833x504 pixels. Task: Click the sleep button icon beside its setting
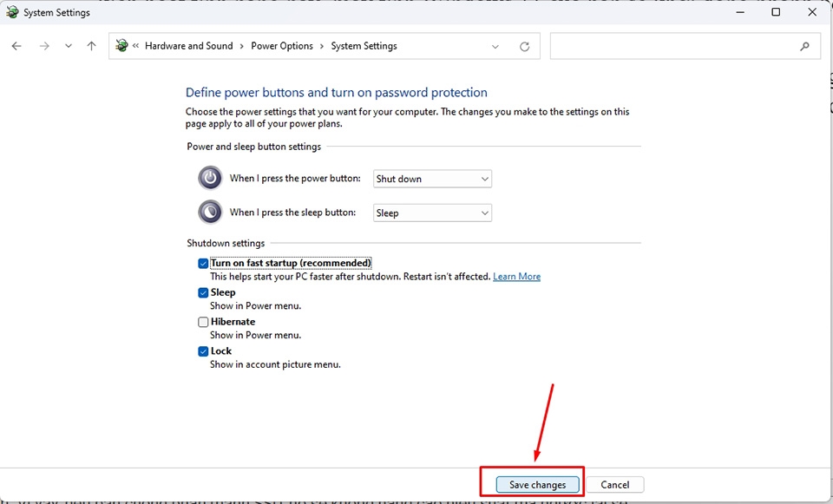pyautogui.click(x=209, y=211)
